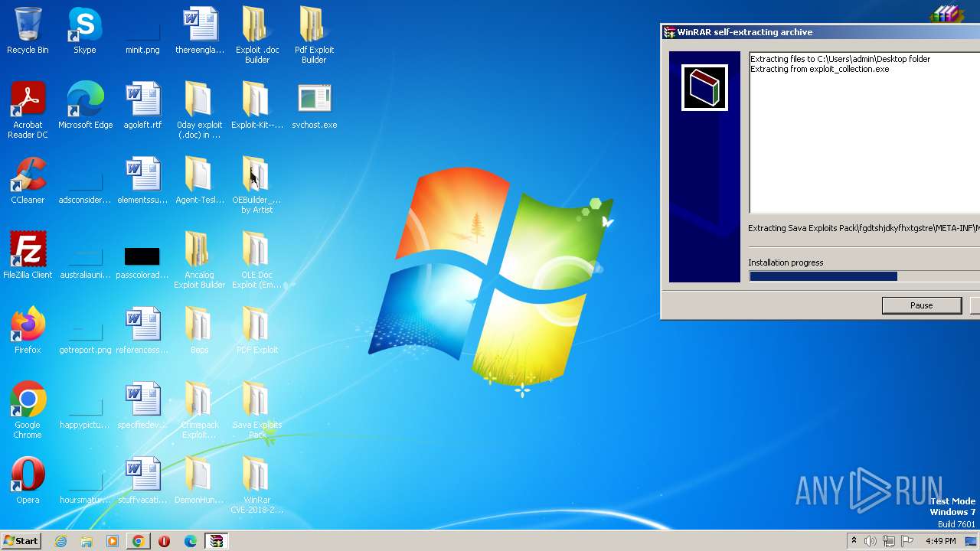Select the OEBuilder by Artist folder
Image resolution: width=980 pixels, height=551 pixels.
pos(256,184)
